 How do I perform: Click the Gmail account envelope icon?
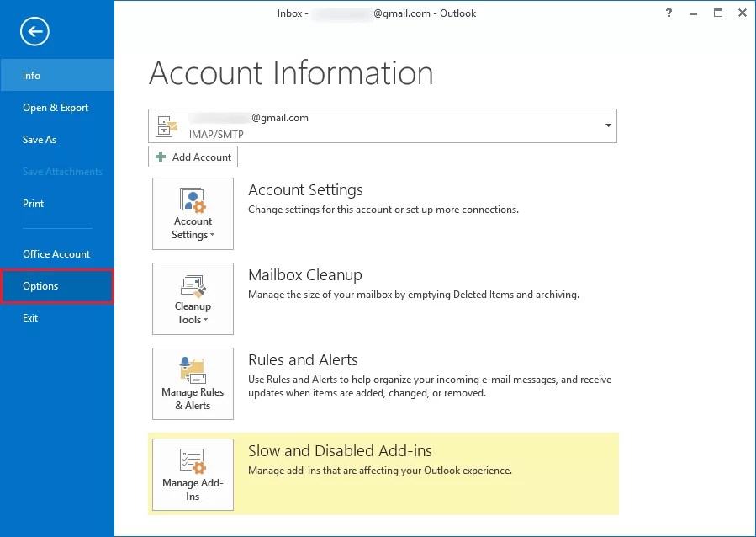point(166,125)
